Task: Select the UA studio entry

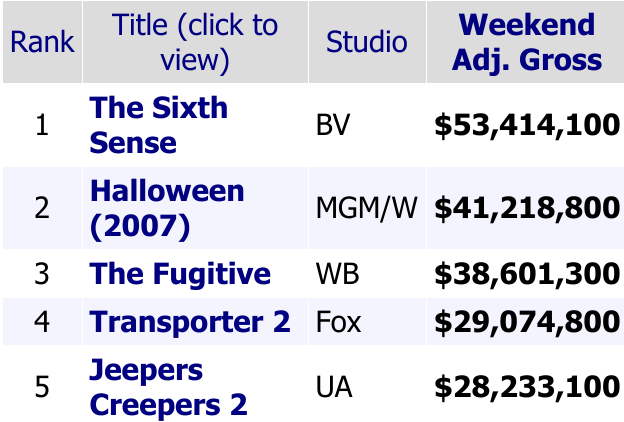Action: (334, 388)
